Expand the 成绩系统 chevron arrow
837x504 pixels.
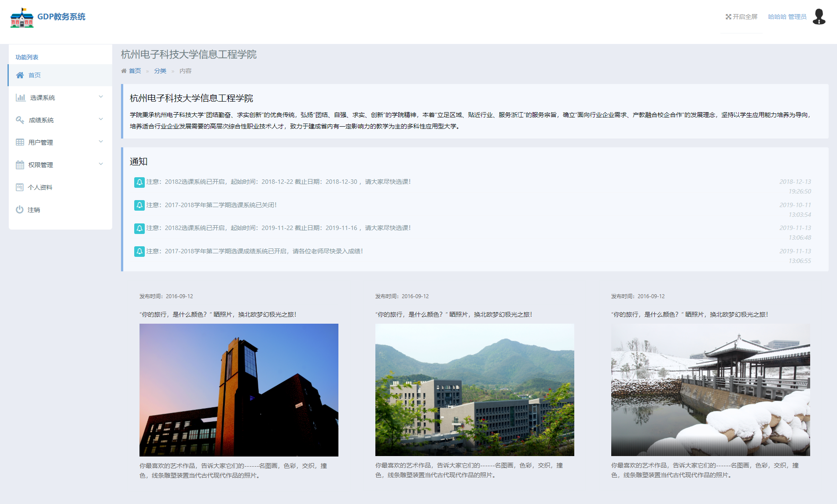click(101, 119)
